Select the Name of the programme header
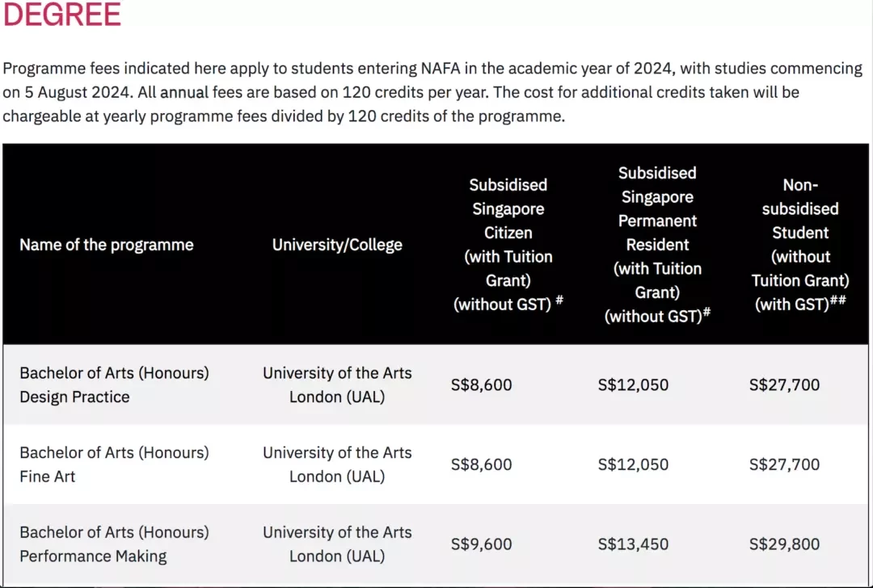This screenshot has width=873, height=588. click(x=107, y=245)
